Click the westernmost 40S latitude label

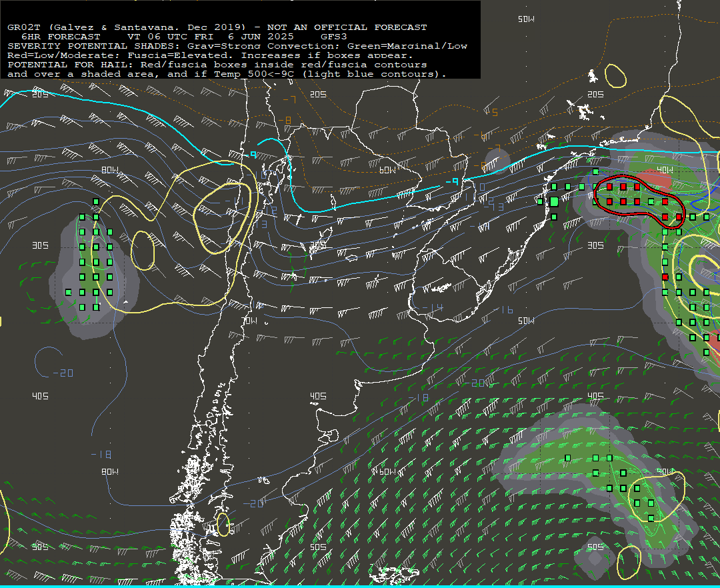click(41, 396)
